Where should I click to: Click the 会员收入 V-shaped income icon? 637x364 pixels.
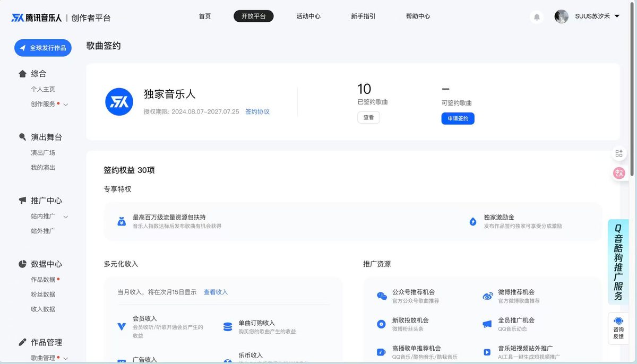[x=122, y=327]
